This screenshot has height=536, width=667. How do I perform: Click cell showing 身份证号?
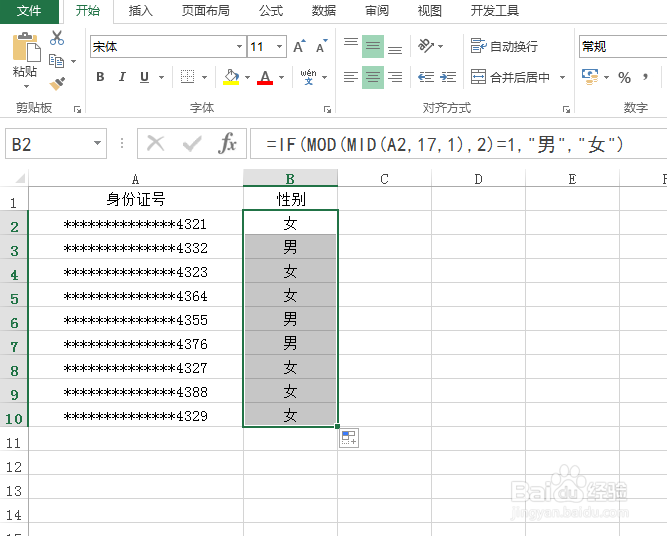pyautogui.click(x=136, y=199)
